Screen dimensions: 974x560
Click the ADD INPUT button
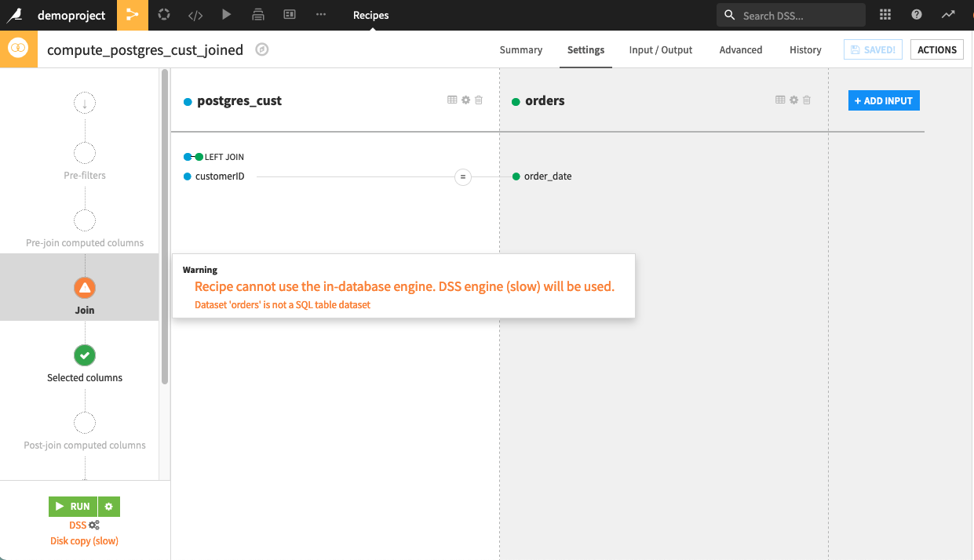[x=884, y=100]
